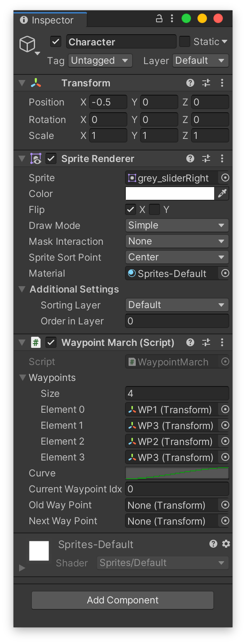Click the Inspector lock icon
Image resolution: width=246 pixels, height=644 pixels.
(x=159, y=18)
